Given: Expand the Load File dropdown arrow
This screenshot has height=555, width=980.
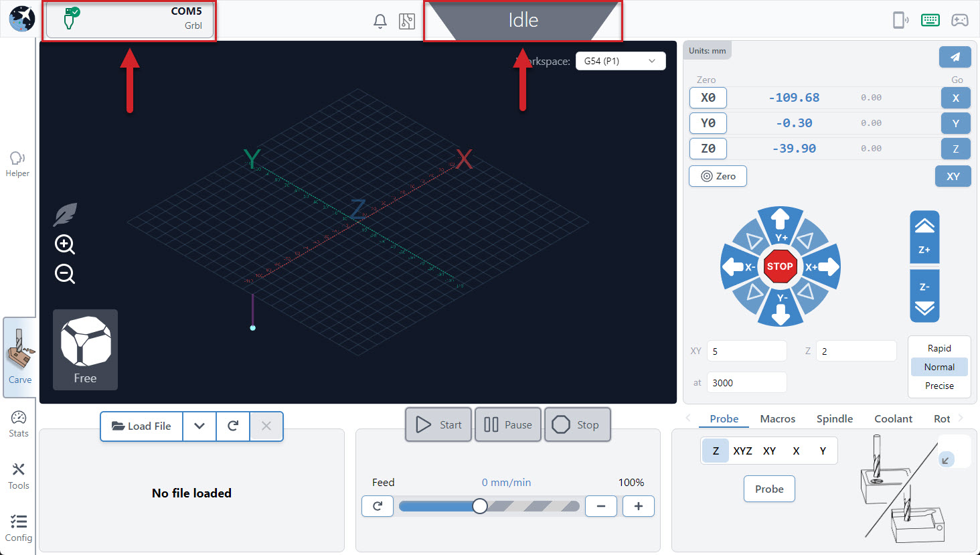Looking at the screenshot, I should pos(199,426).
